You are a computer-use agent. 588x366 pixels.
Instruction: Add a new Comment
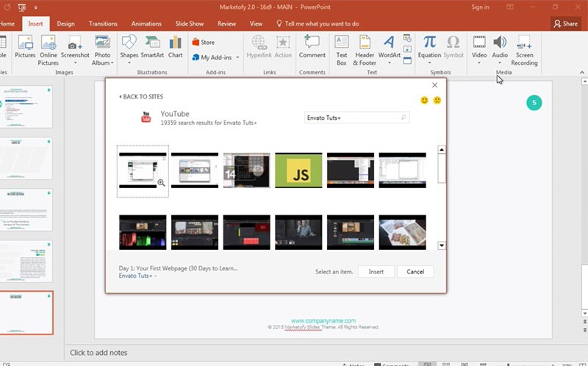click(312, 47)
